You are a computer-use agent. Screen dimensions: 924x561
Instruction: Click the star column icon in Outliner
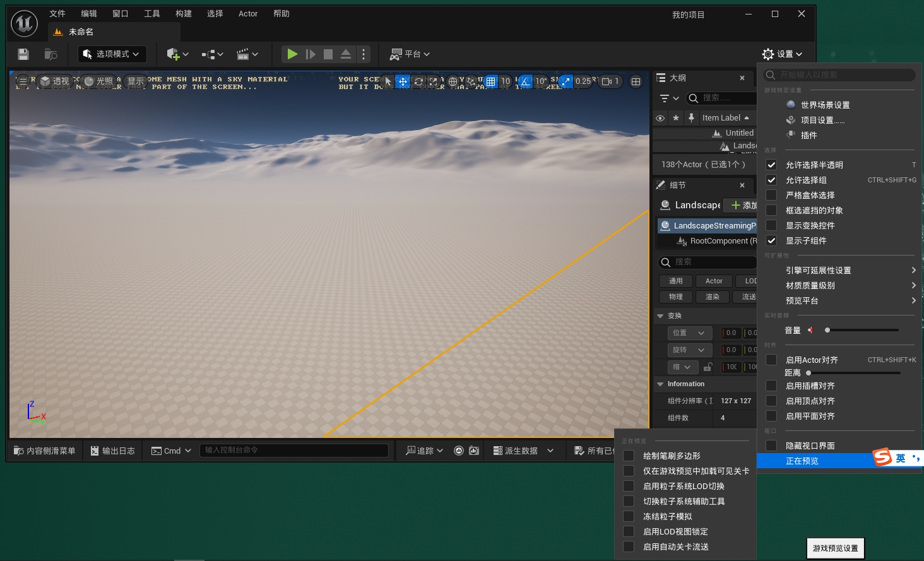676,118
